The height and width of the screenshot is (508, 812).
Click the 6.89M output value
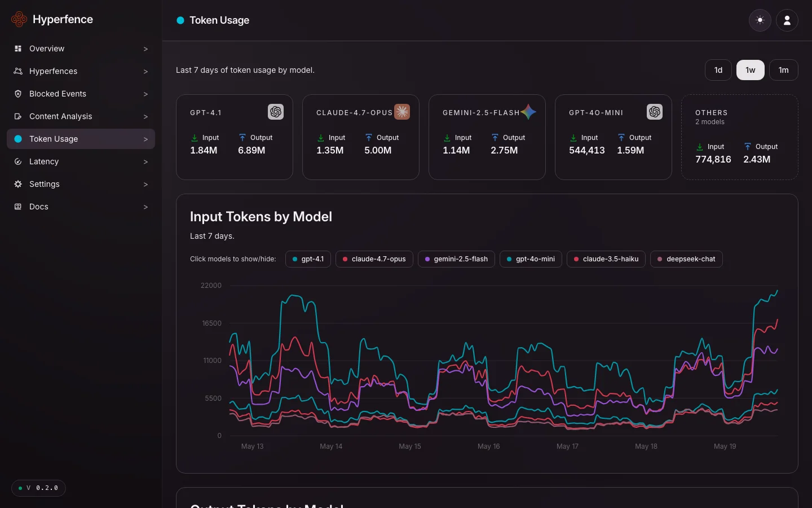pyautogui.click(x=251, y=151)
